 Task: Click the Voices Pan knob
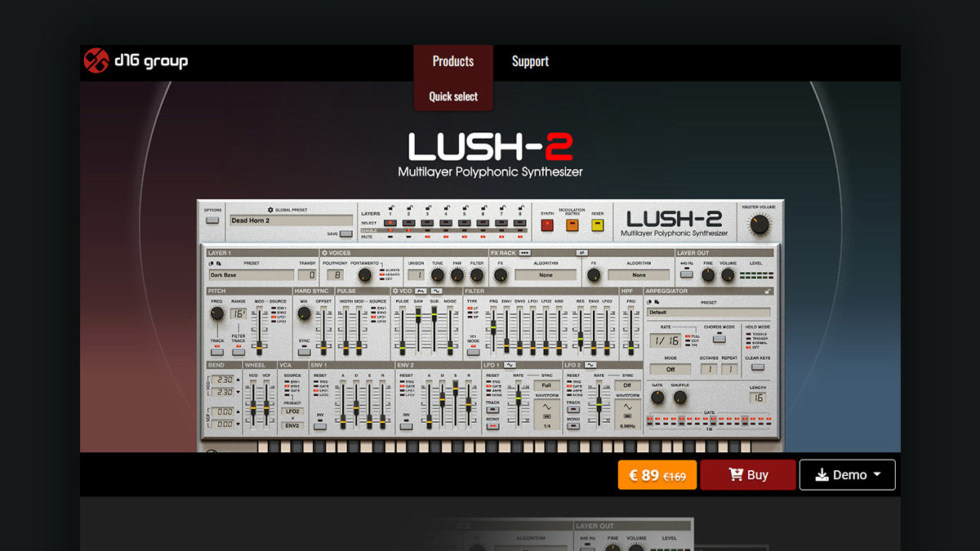457,275
